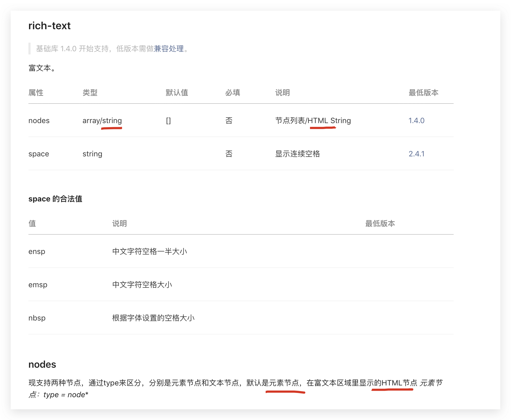The height and width of the screenshot is (420, 511).
Task: Select the 节点列表/HTML String description
Action: pyautogui.click(x=313, y=121)
